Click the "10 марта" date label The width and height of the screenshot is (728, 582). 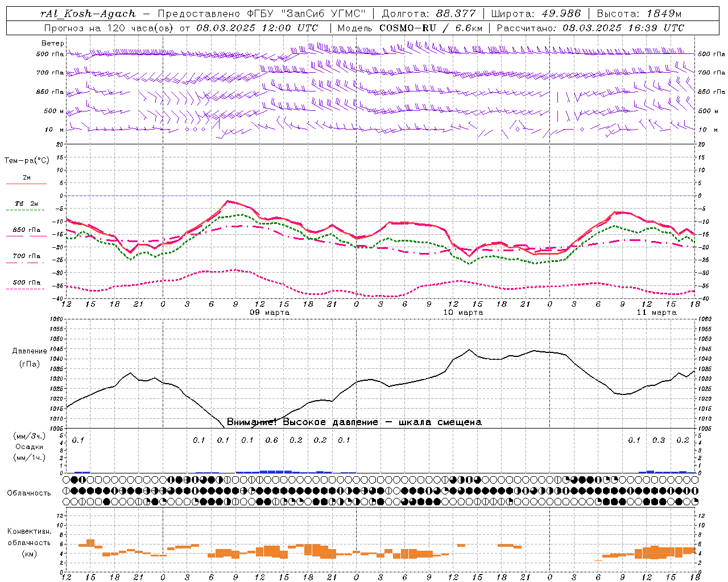point(463,313)
